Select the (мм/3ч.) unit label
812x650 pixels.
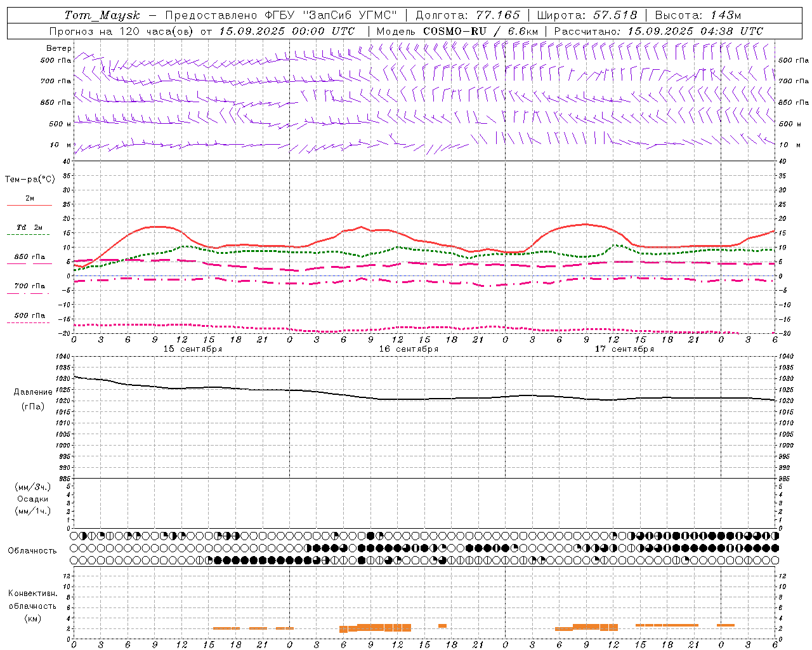point(33,487)
